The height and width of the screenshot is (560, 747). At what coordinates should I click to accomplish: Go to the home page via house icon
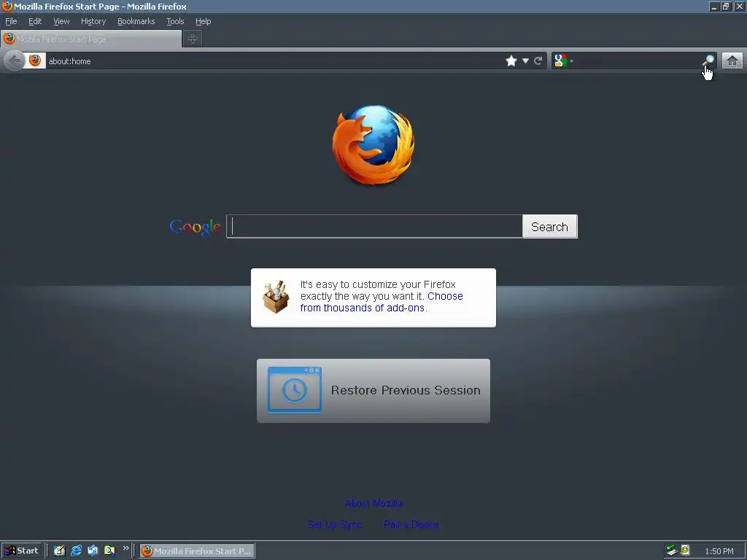click(732, 61)
